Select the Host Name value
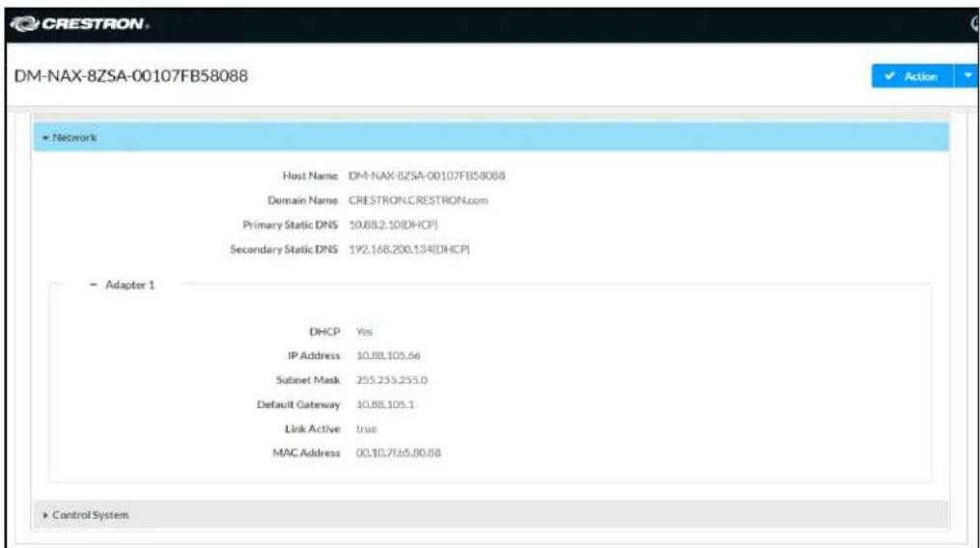 (x=427, y=177)
